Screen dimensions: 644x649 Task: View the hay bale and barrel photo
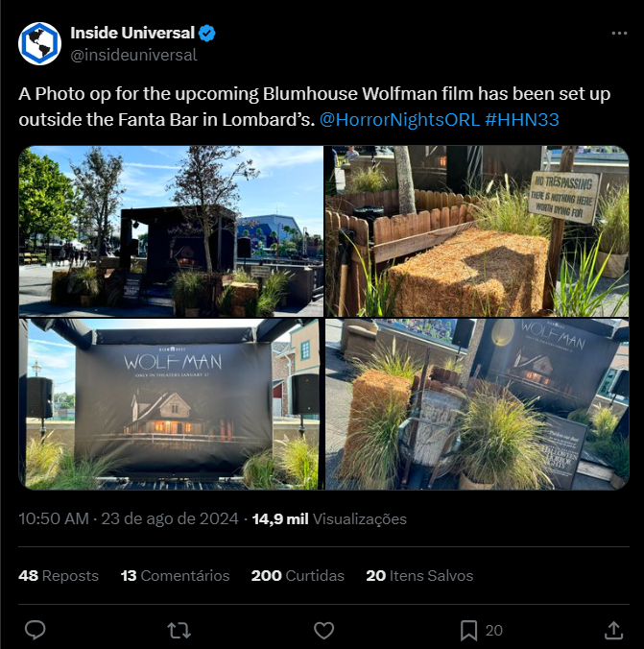pos(477,404)
